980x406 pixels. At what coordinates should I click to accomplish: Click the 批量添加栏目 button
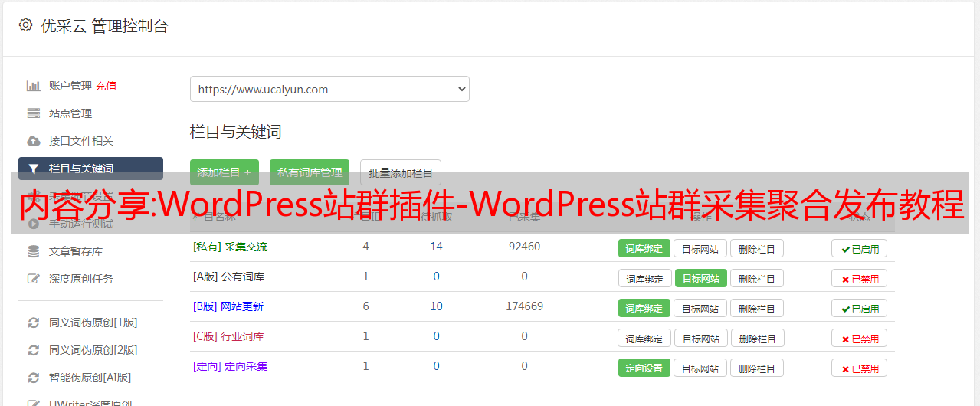click(x=401, y=172)
